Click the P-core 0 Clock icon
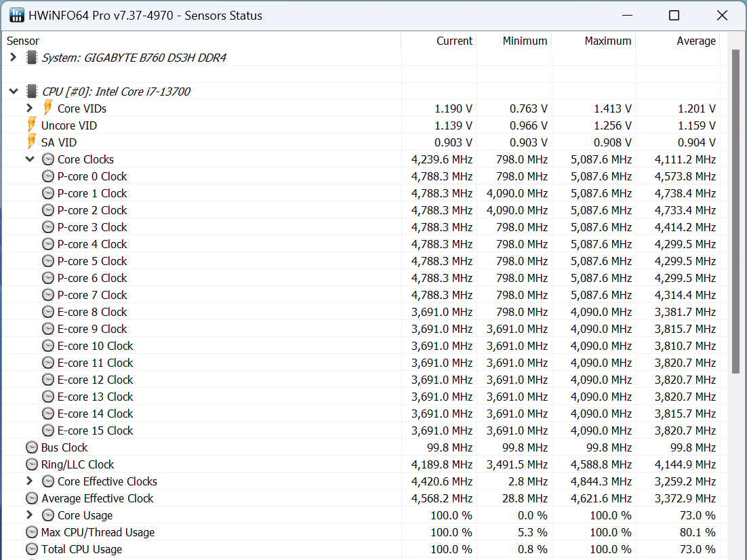747x560 pixels. pyautogui.click(x=48, y=176)
